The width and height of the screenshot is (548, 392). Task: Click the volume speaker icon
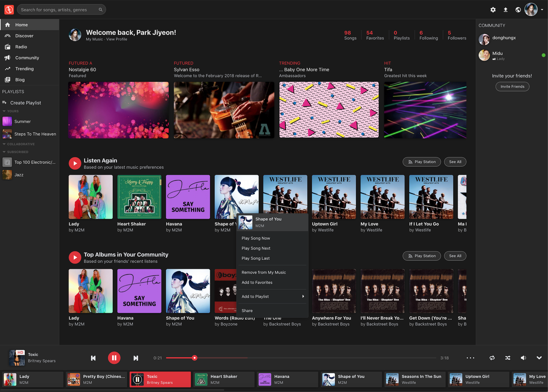pos(523,358)
